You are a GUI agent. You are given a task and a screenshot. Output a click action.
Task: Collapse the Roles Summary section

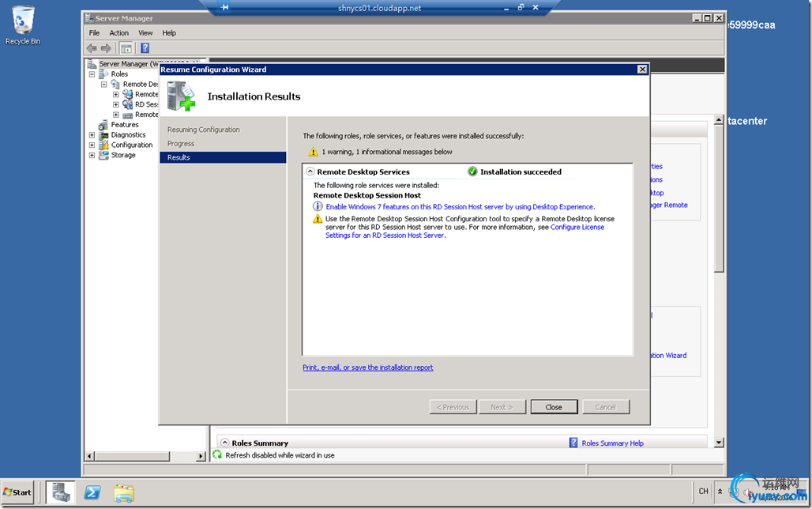pyautogui.click(x=225, y=443)
